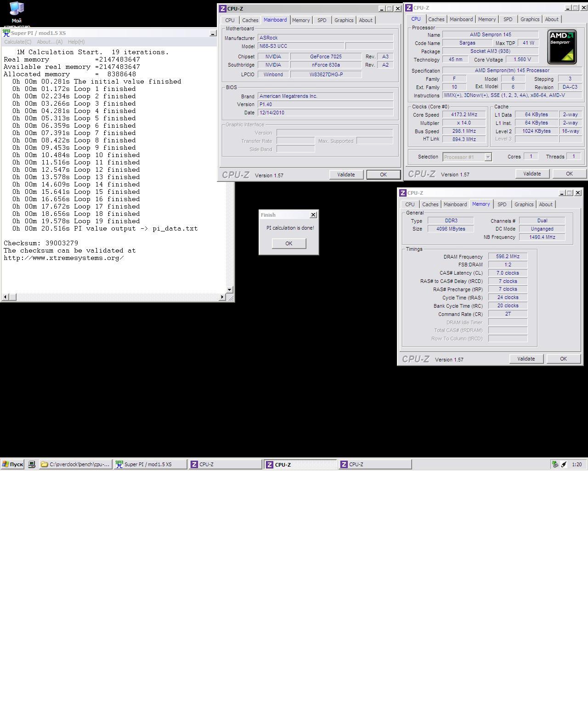Open the Graphics tab in Mainboard CPU-Z window

click(x=344, y=20)
